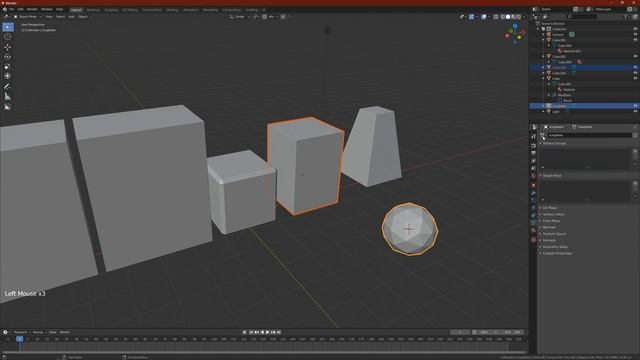Jump to the timeline end frame
The height and width of the screenshot is (360, 640).
pyautogui.click(x=279, y=332)
